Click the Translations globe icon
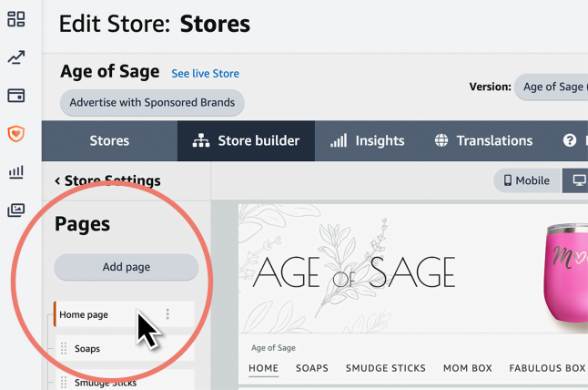The image size is (588, 390). (x=441, y=140)
